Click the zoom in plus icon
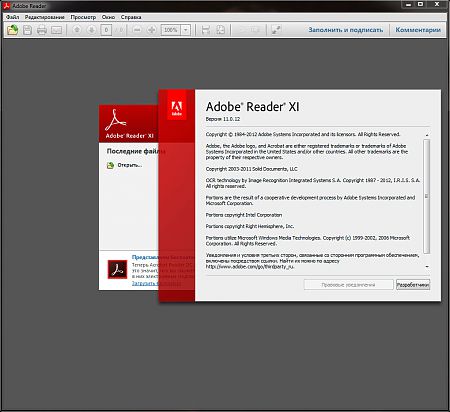The height and width of the screenshot is (412, 450). [x=152, y=30]
